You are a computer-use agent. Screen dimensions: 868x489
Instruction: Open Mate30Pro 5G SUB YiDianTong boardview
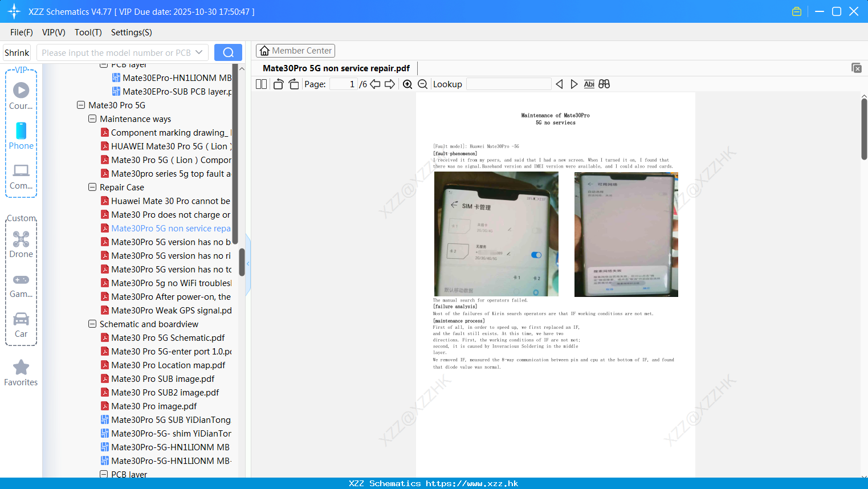click(x=166, y=419)
